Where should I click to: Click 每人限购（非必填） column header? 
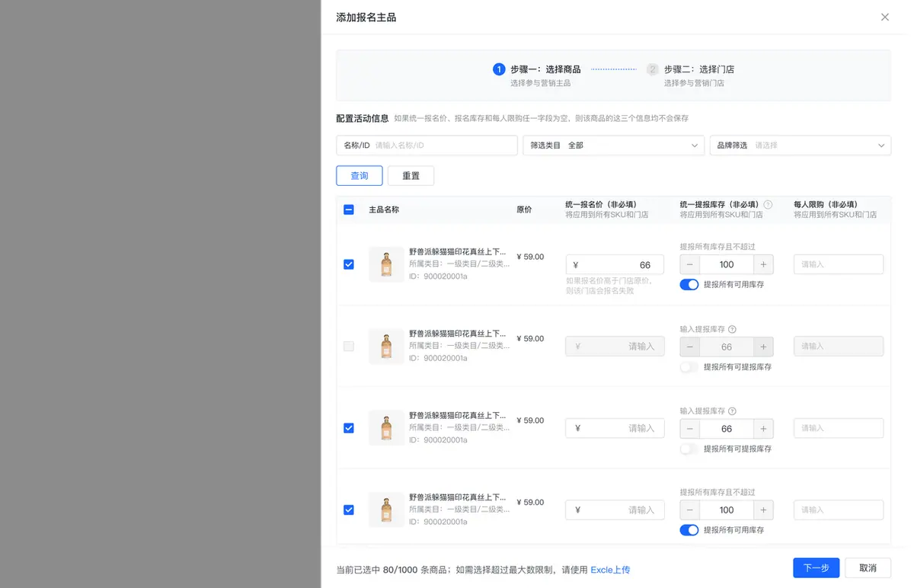pyautogui.click(x=826, y=204)
